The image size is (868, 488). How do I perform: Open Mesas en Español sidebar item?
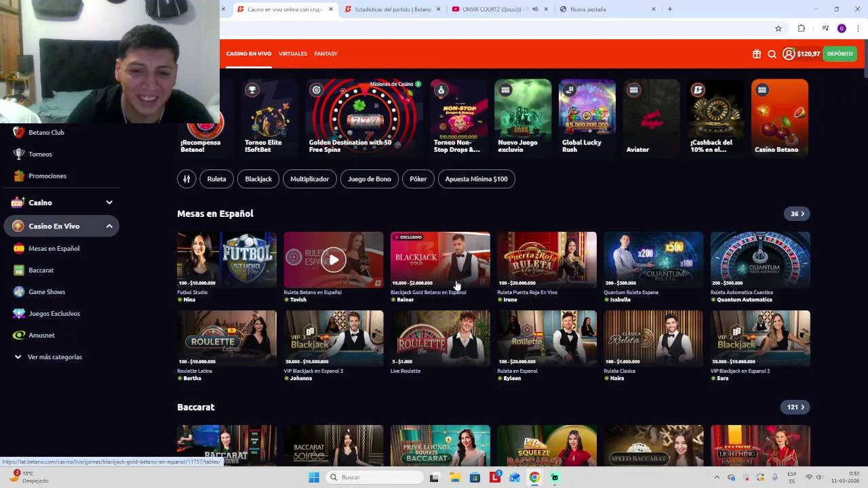click(x=54, y=248)
